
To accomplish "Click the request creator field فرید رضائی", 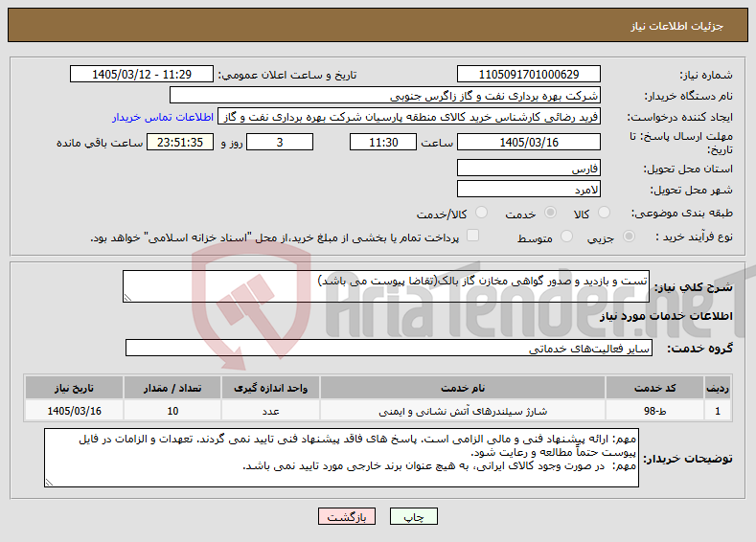I will 409,117.
